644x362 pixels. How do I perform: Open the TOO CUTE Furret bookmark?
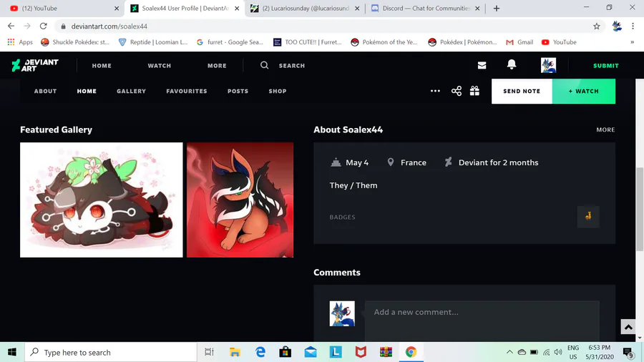point(307,42)
